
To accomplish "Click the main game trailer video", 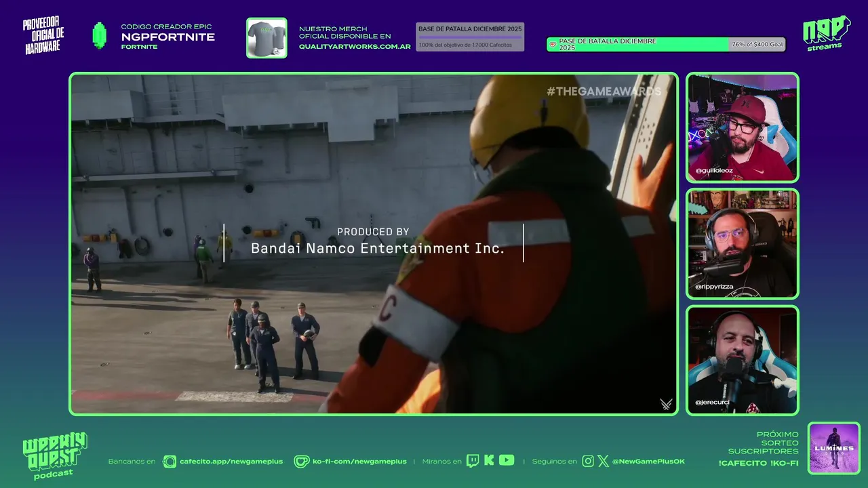I will point(374,244).
